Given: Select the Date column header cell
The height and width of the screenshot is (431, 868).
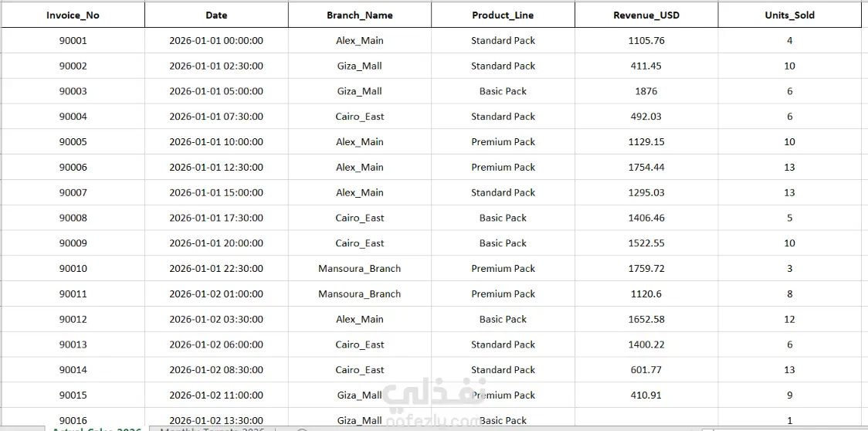Looking at the screenshot, I should (216, 15).
